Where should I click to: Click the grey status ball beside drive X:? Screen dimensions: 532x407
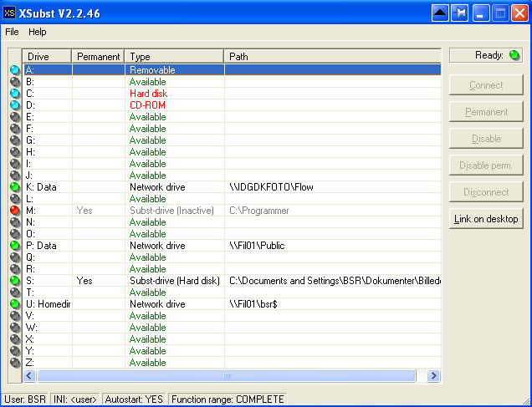15,338
